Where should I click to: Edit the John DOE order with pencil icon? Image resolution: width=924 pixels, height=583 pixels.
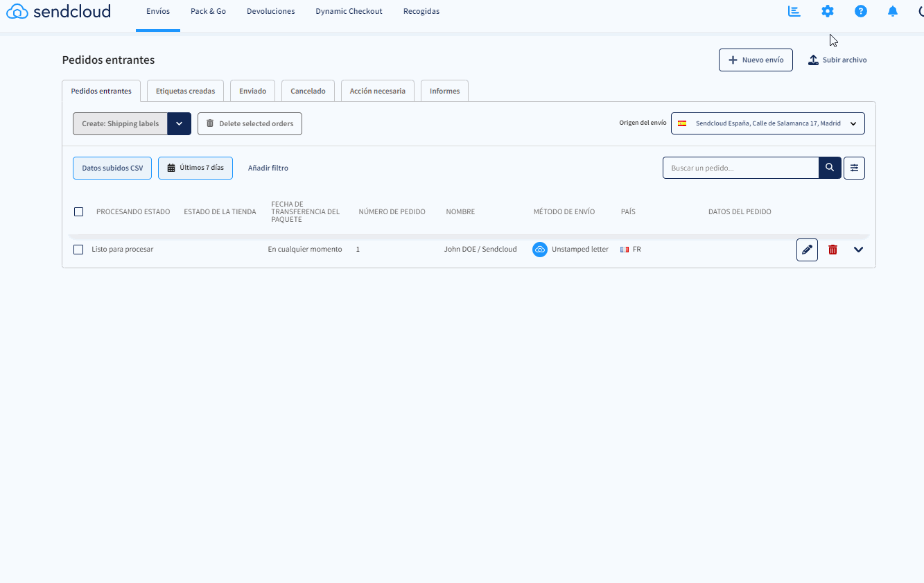coord(807,250)
